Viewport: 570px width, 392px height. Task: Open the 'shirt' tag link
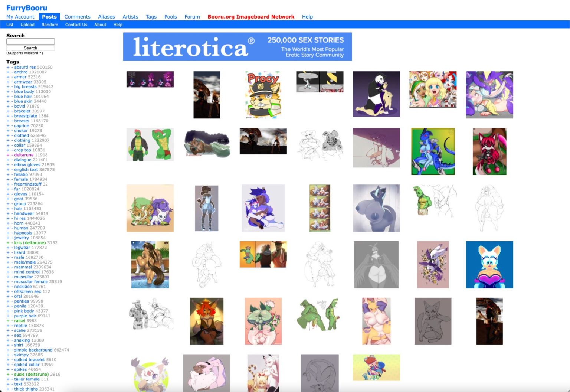point(19,345)
